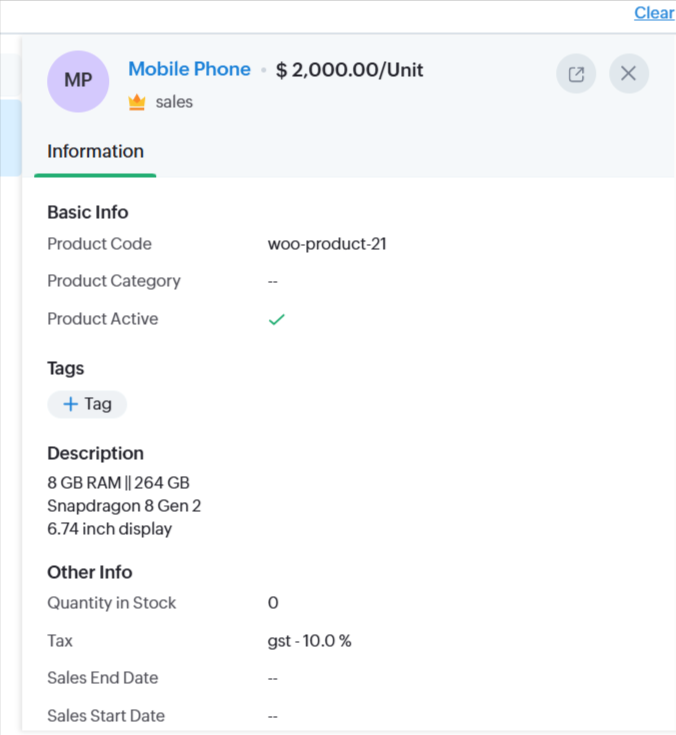Click the plus icon in Tag button
Image resolution: width=676 pixels, height=735 pixels.
(x=70, y=404)
